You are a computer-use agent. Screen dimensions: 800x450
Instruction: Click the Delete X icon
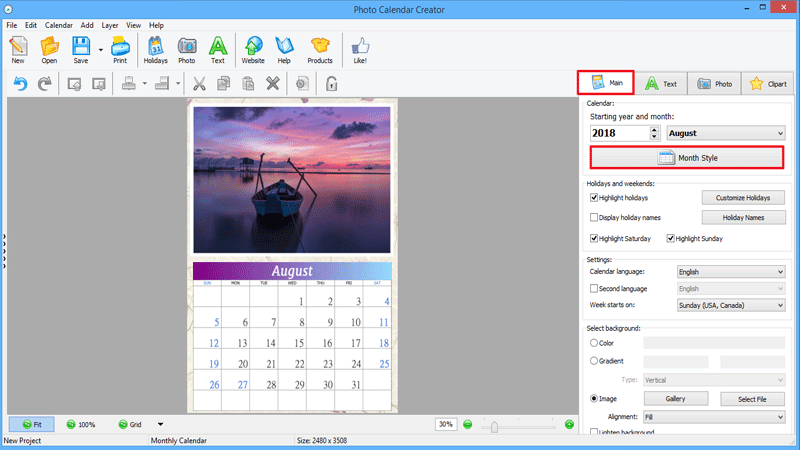point(273,83)
